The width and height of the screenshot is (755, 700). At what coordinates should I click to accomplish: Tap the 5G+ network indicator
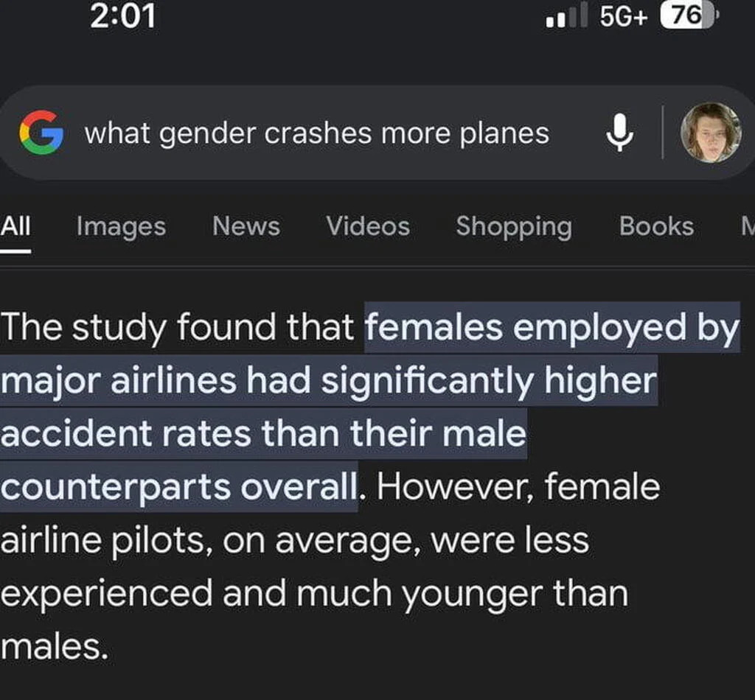pos(624,16)
